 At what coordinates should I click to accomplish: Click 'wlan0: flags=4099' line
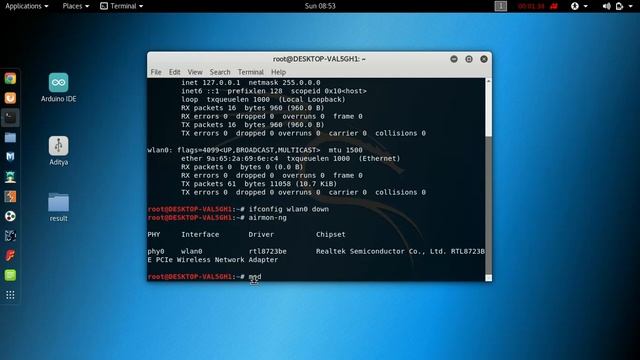click(x=255, y=150)
